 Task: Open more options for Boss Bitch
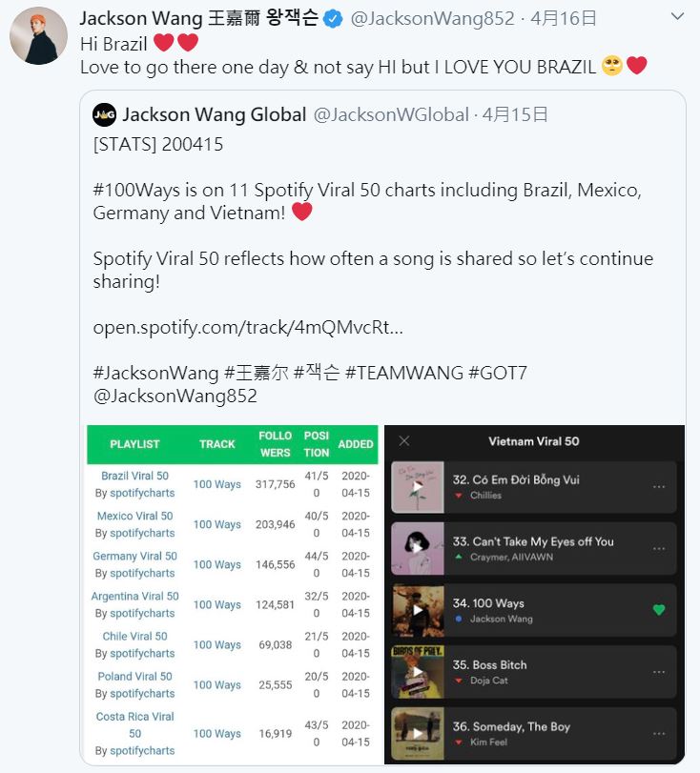click(659, 672)
